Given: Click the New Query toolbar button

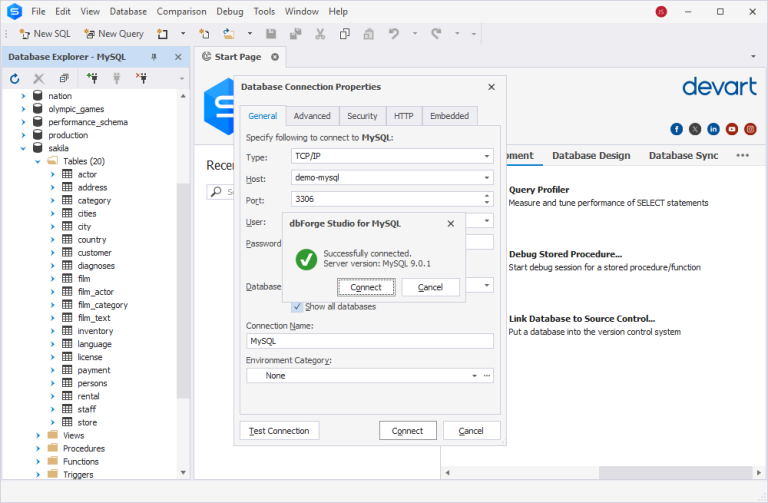Looking at the screenshot, I should (x=113, y=33).
